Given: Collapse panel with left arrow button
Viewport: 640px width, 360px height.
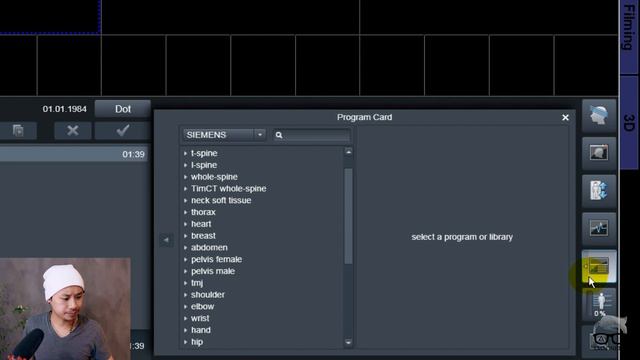Looking at the screenshot, I should [166, 240].
